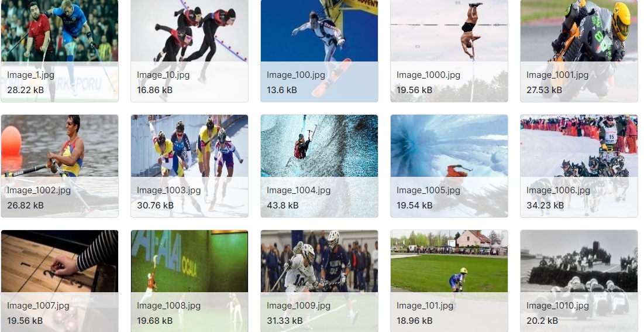Select Image_10.jpg speed skaters thumbnail
Image resolution: width=644 pixels, height=332 pixels.
190,50
